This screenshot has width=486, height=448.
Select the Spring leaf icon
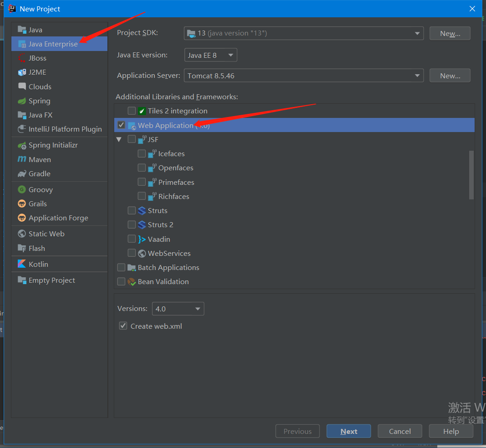(x=22, y=101)
